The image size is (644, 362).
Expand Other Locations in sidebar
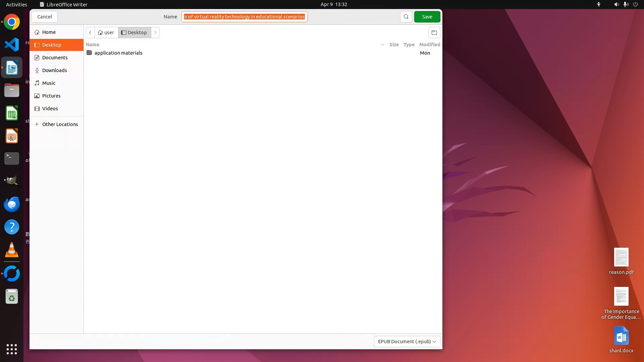click(x=60, y=124)
